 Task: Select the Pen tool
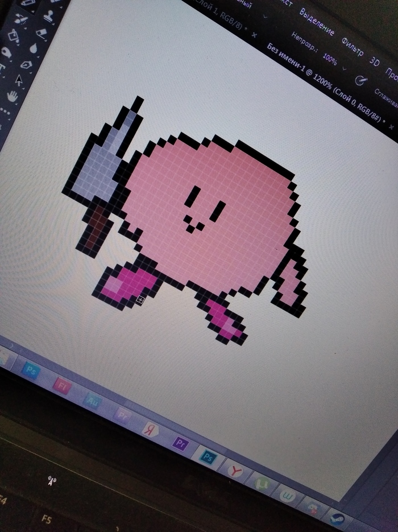[26, 64]
